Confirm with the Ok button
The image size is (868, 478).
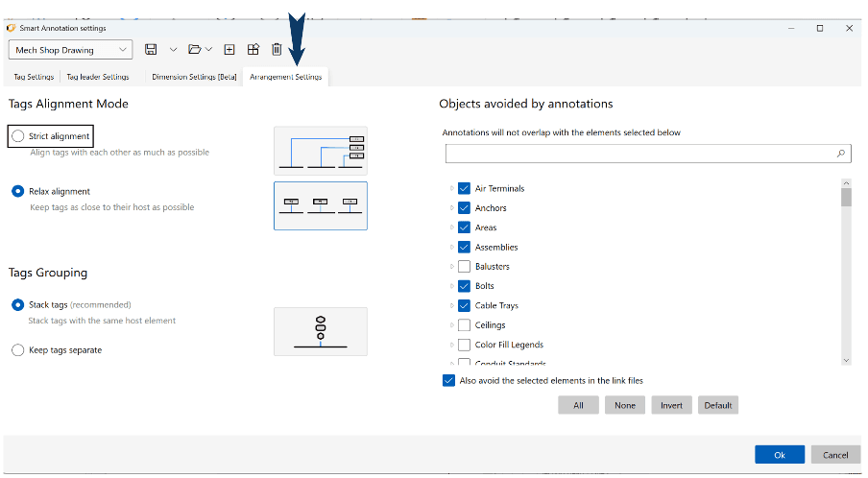[780, 455]
